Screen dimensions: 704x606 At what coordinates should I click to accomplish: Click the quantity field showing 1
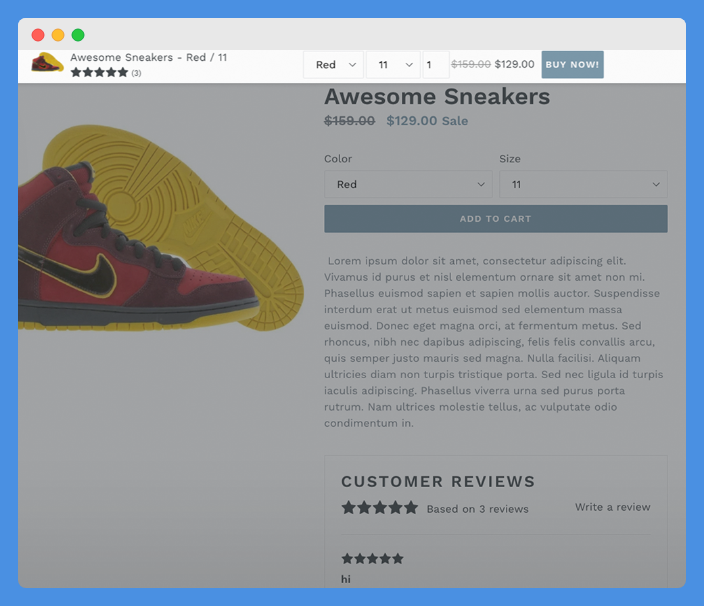tap(436, 65)
